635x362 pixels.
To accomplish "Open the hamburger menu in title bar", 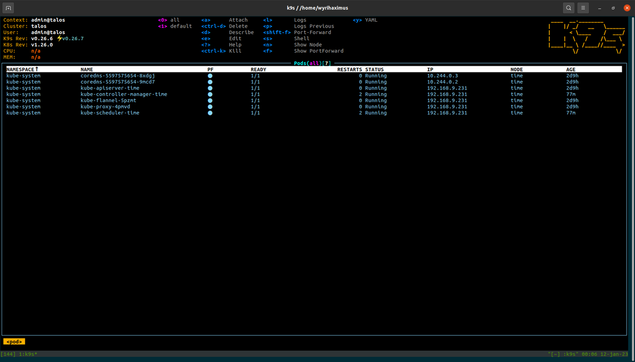I will (583, 8).
